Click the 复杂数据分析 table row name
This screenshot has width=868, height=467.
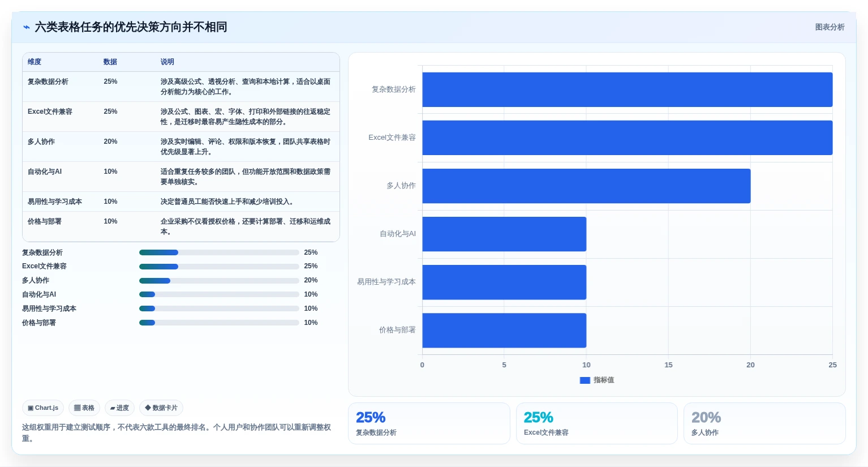(48, 82)
